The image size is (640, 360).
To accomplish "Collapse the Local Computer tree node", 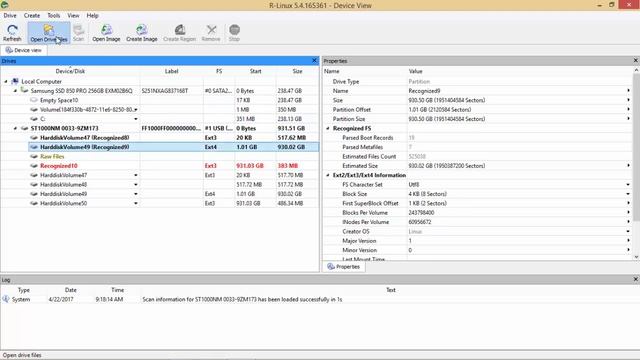I will 6,82.
